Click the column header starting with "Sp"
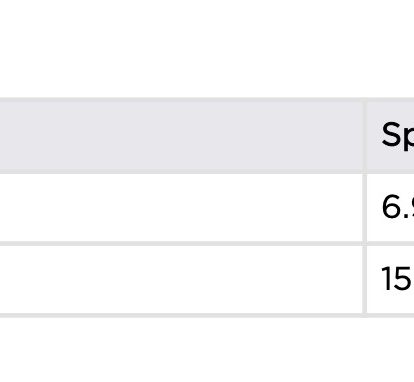414x382 pixels. (x=390, y=135)
